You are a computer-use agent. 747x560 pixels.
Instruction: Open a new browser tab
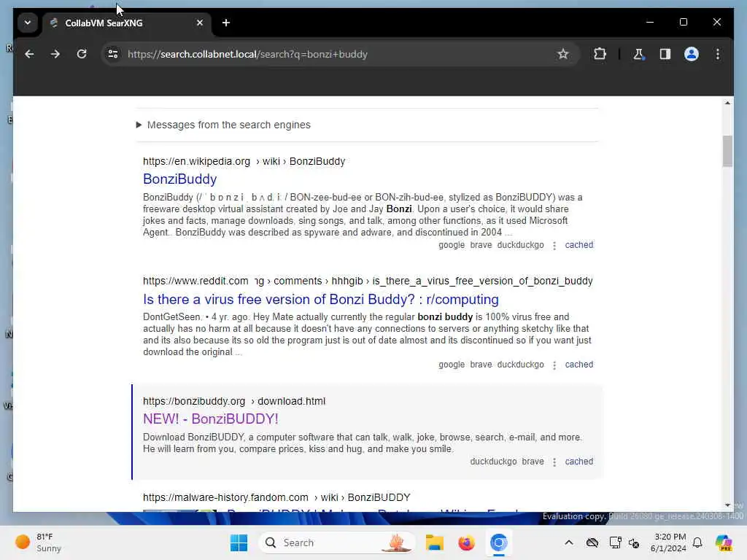point(226,23)
